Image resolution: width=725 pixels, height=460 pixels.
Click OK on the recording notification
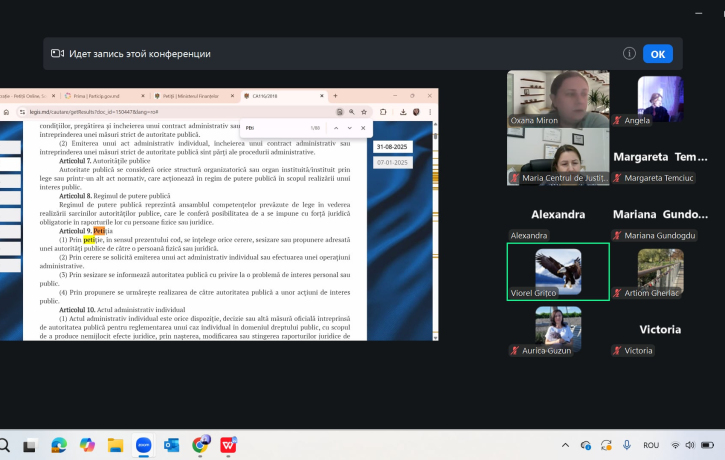(x=657, y=54)
